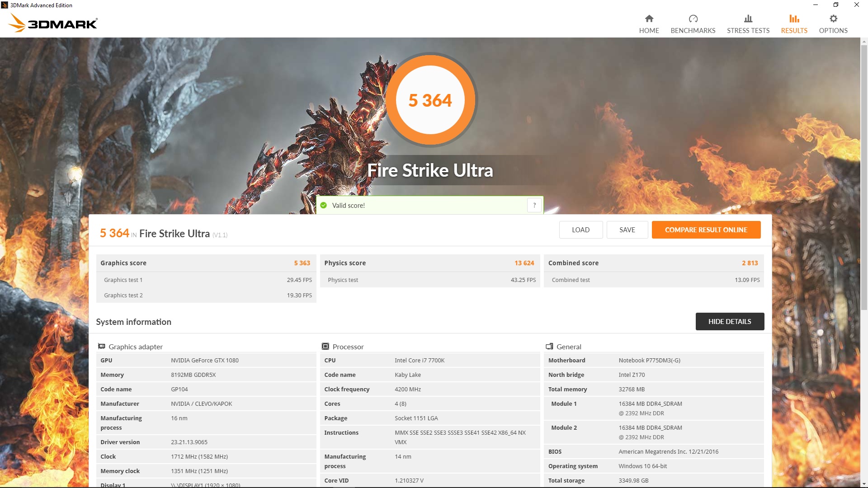Viewport: 868px width, 488px height.
Task: Click the Physics score value 13 624
Action: click(x=524, y=263)
